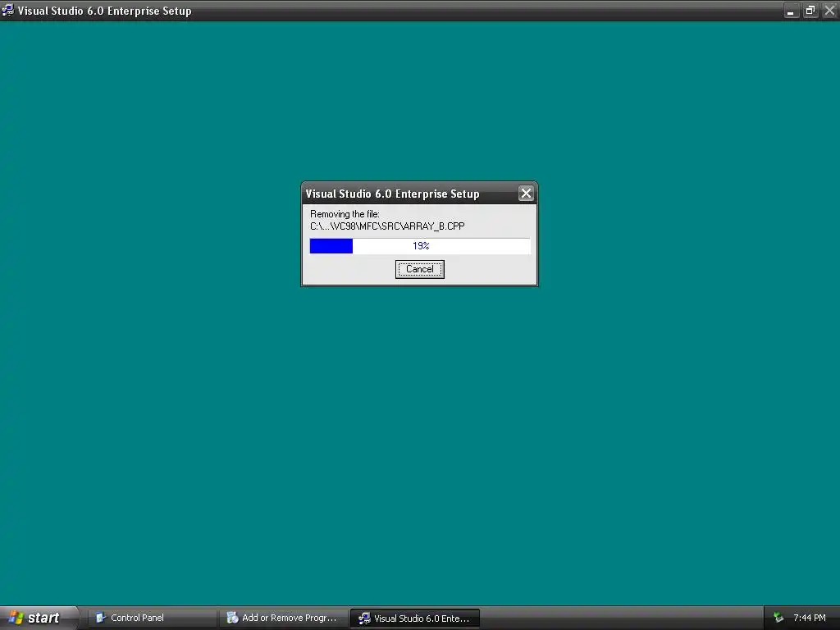
Task: Click the 'Removing the file:' label
Action: [x=345, y=214]
